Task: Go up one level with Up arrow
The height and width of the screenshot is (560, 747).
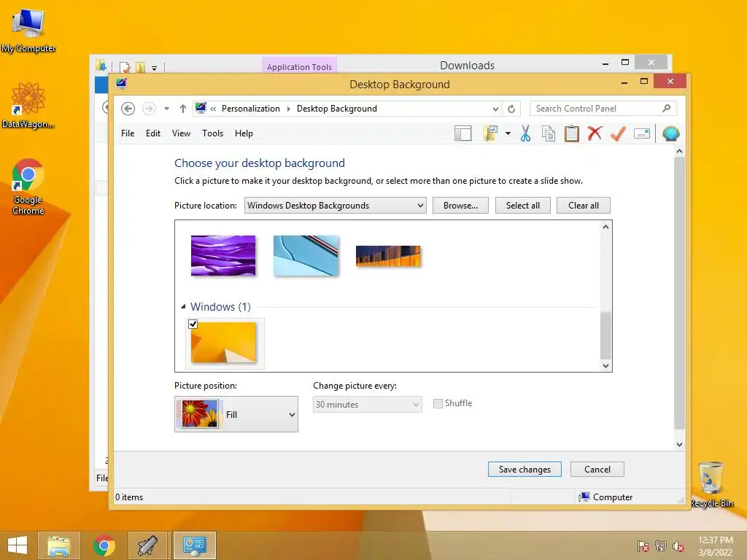Action: click(x=183, y=109)
